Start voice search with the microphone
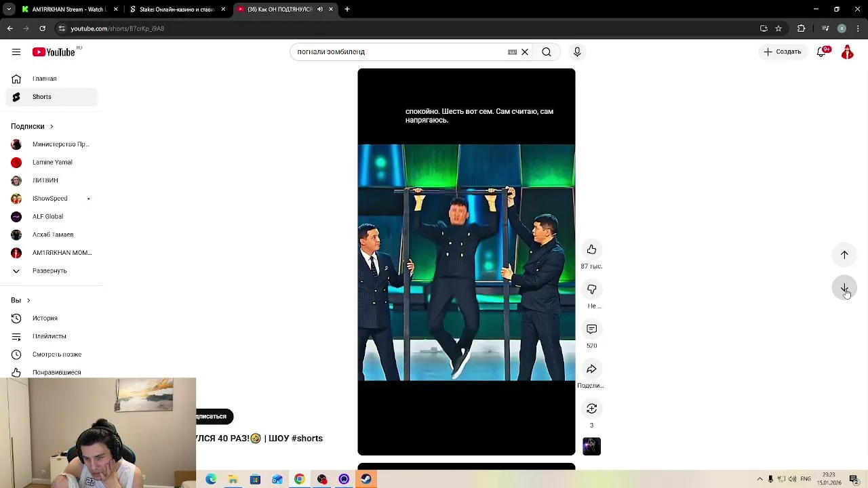868x488 pixels. (577, 52)
